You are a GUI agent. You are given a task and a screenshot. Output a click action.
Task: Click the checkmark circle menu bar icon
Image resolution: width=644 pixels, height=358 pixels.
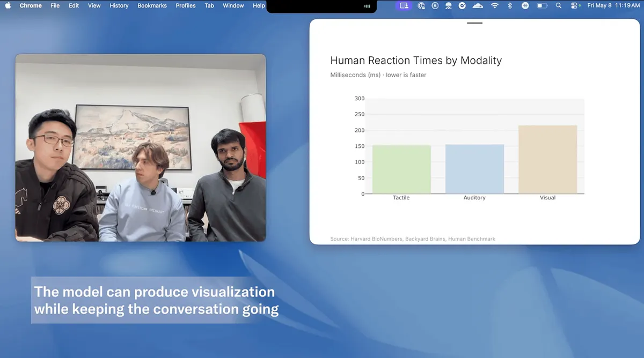(463, 5)
